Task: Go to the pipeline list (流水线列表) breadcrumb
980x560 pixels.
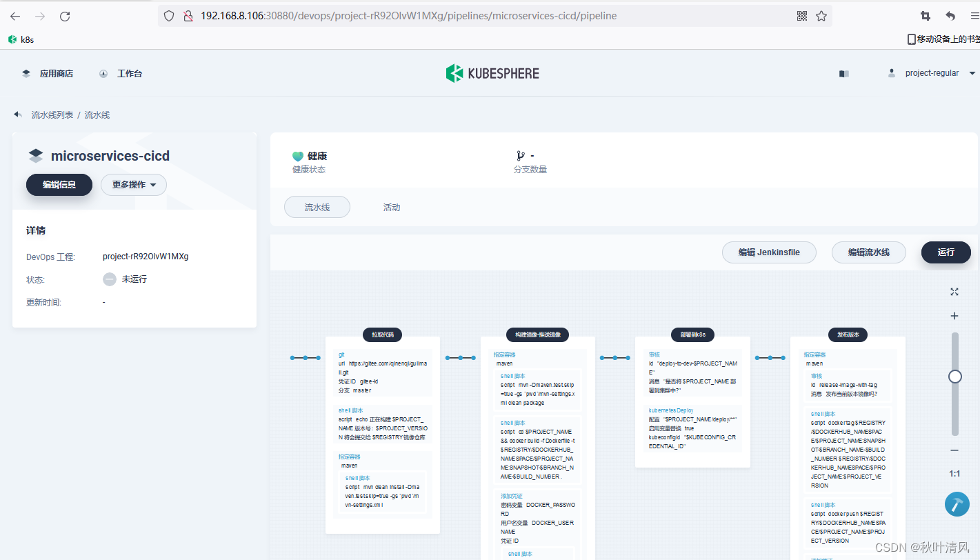Action: pyautogui.click(x=52, y=114)
